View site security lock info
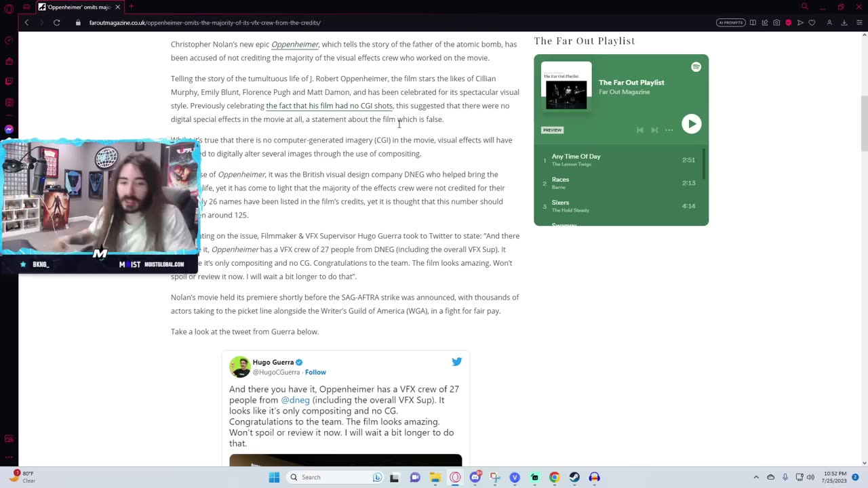 click(79, 22)
